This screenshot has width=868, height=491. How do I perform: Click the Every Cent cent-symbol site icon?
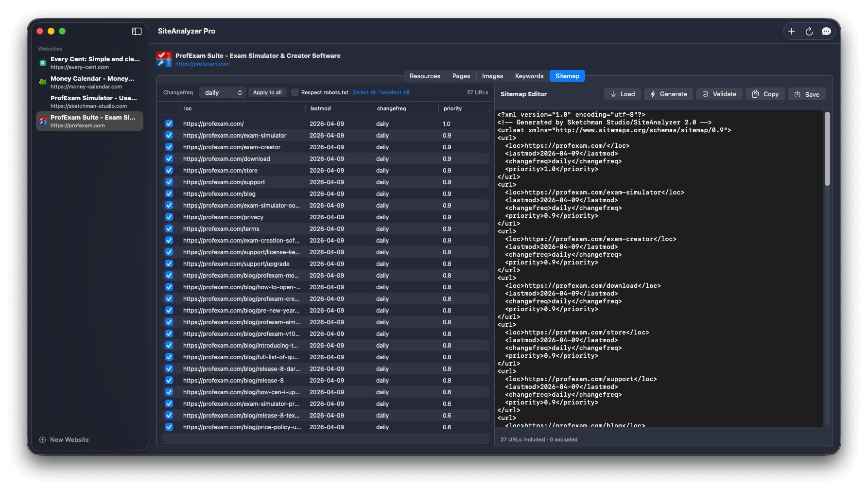[x=42, y=63]
